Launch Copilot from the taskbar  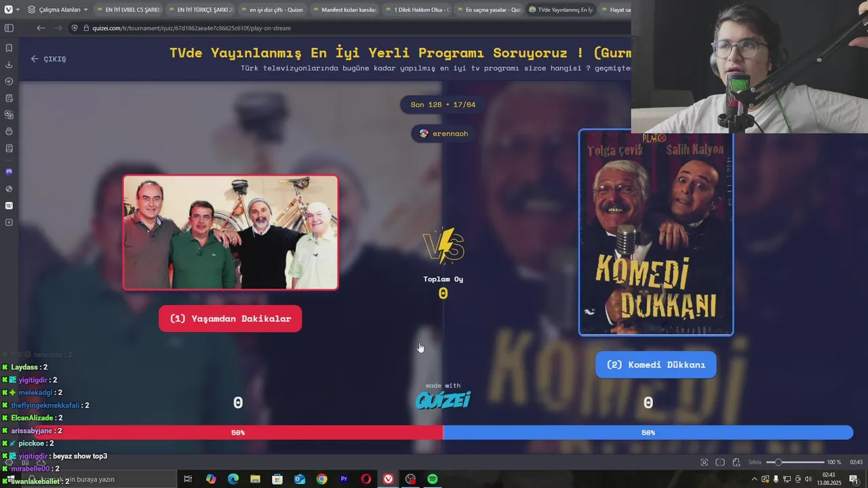click(211, 479)
